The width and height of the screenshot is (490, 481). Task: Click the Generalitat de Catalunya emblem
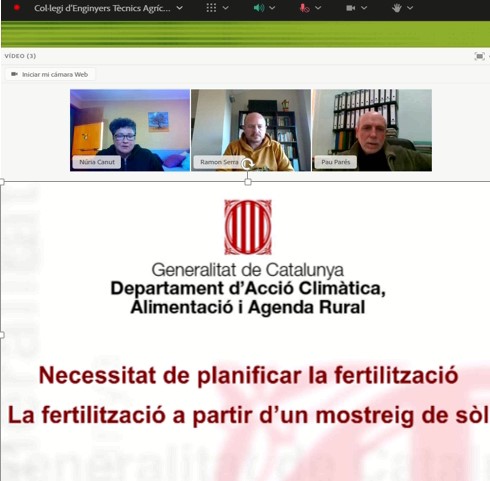(x=248, y=227)
